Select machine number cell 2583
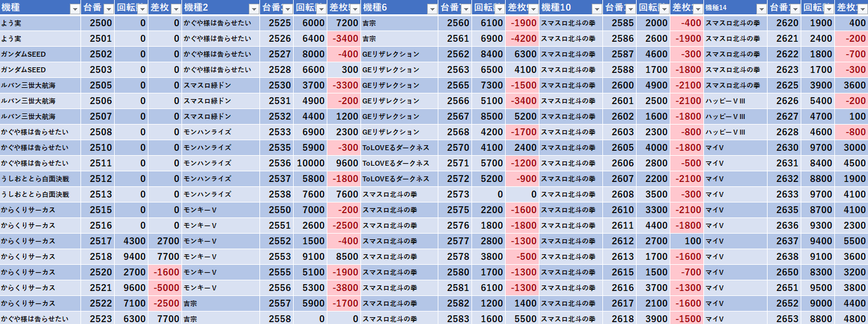Screen dimensions: 868x324 click(x=455, y=319)
